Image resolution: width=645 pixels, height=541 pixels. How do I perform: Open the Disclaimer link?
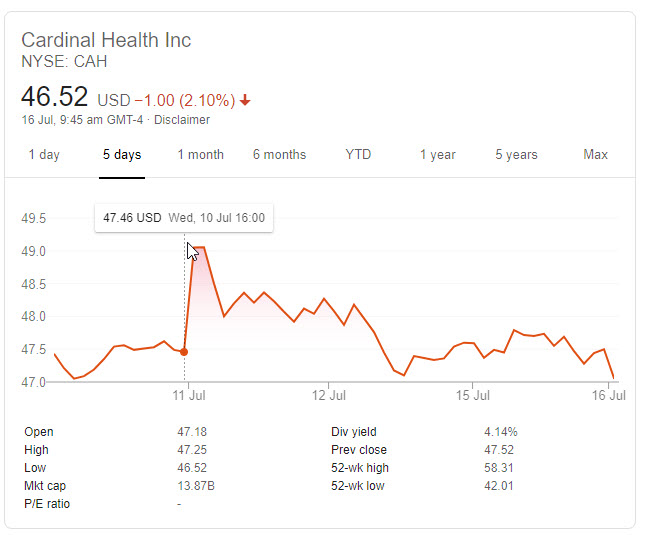pyautogui.click(x=182, y=120)
